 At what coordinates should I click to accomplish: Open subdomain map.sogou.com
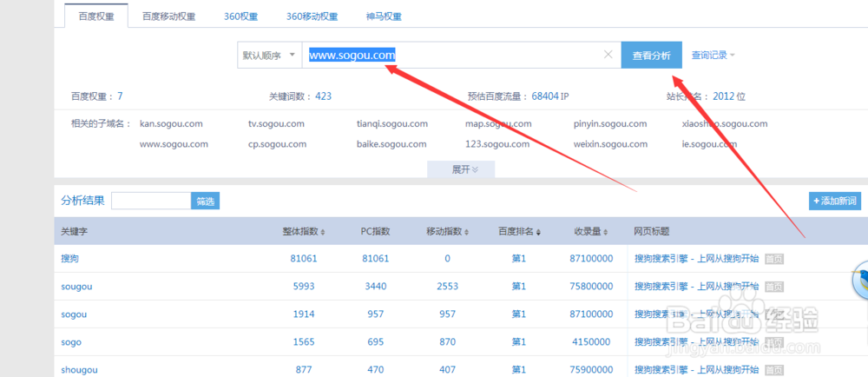coord(498,123)
